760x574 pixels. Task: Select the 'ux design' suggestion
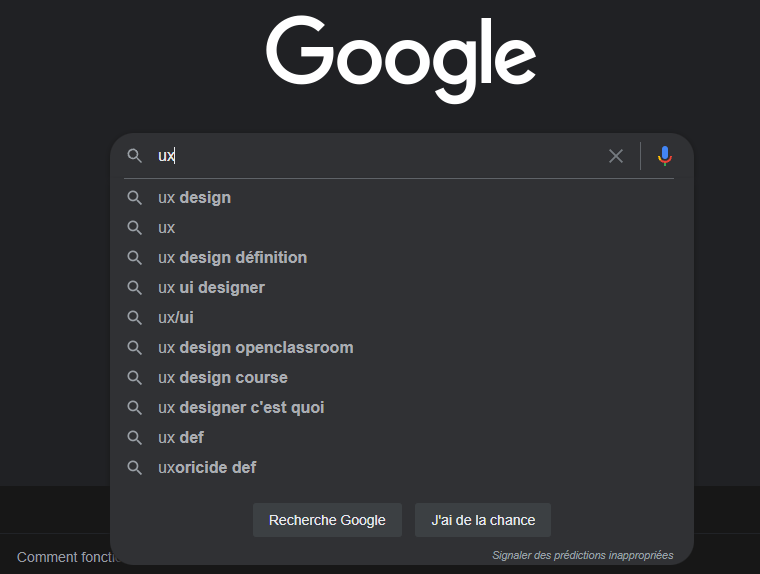[x=401, y=198]
